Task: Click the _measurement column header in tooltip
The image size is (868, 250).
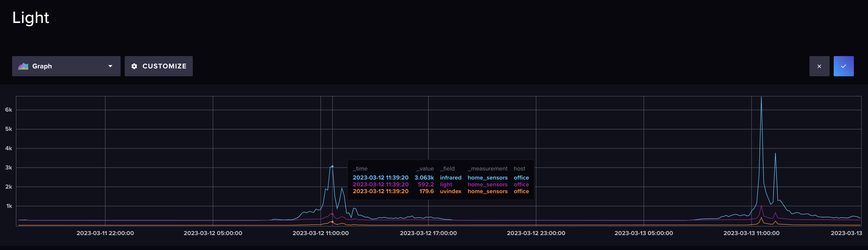Action: tap(487, 169)
